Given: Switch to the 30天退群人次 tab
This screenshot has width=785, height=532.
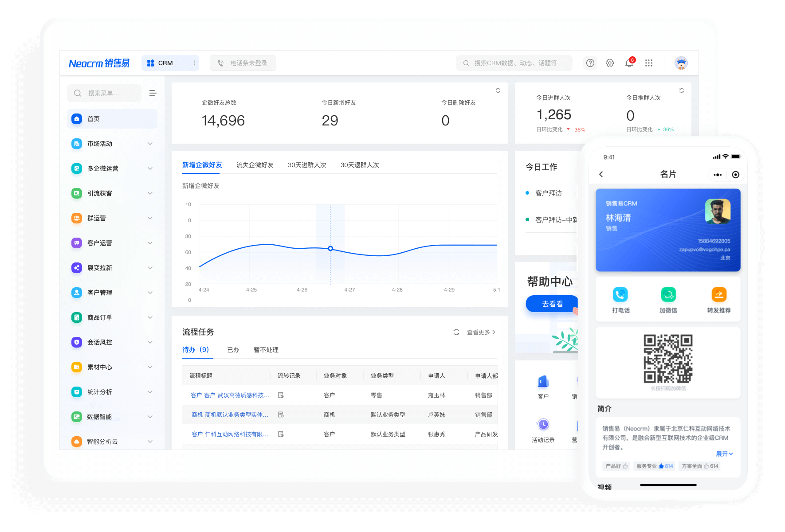Looking at the screenshot, I should 360,165.
